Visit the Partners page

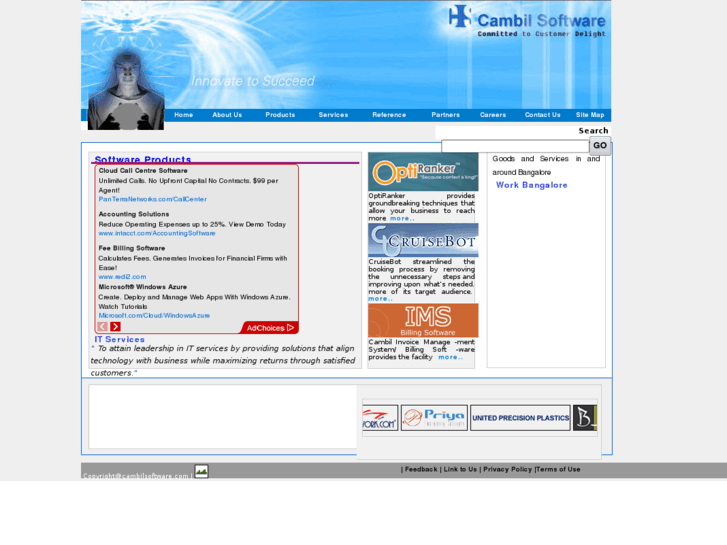coord(445,115)
